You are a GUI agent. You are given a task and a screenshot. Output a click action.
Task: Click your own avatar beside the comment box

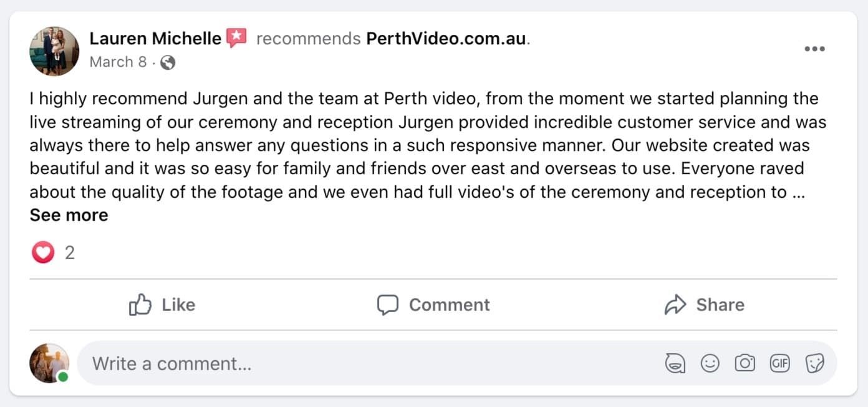tap(49, 363)
